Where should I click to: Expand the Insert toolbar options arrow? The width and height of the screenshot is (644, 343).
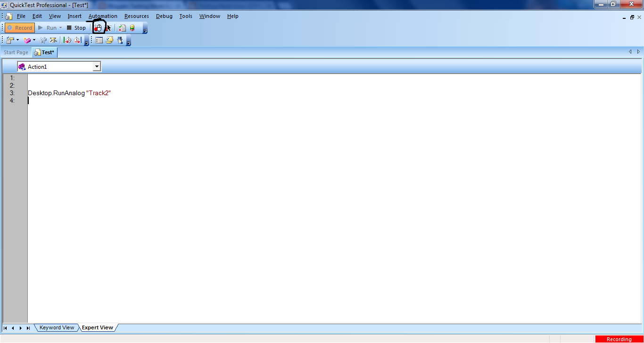87,41
